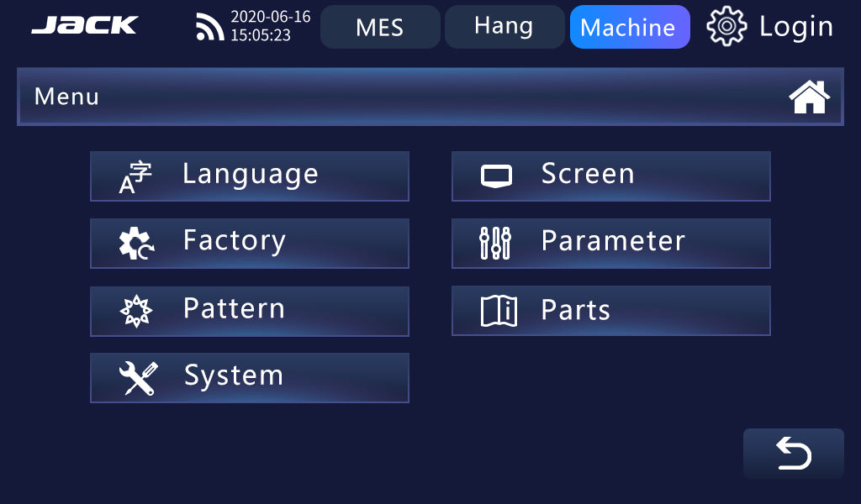This screenshot has width=861, height=504.
Task: Click the gear-refresh icon beside Factory
Action: pyautogui.click(x=135, y=244)
